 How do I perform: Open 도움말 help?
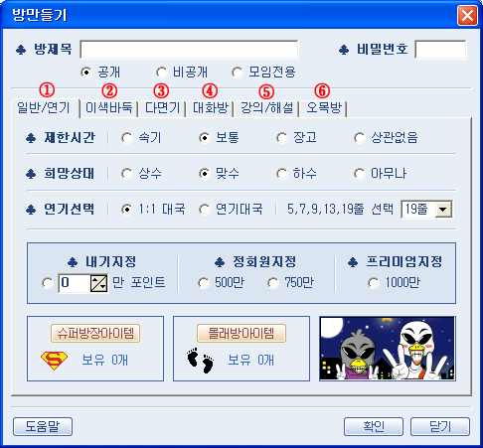click(x=43, y=426)
